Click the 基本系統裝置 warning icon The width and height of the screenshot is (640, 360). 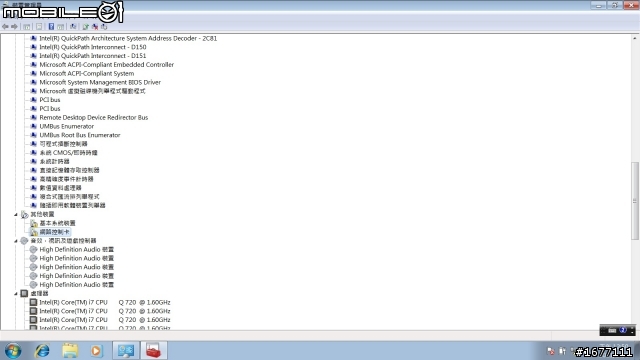coord(34,223)
